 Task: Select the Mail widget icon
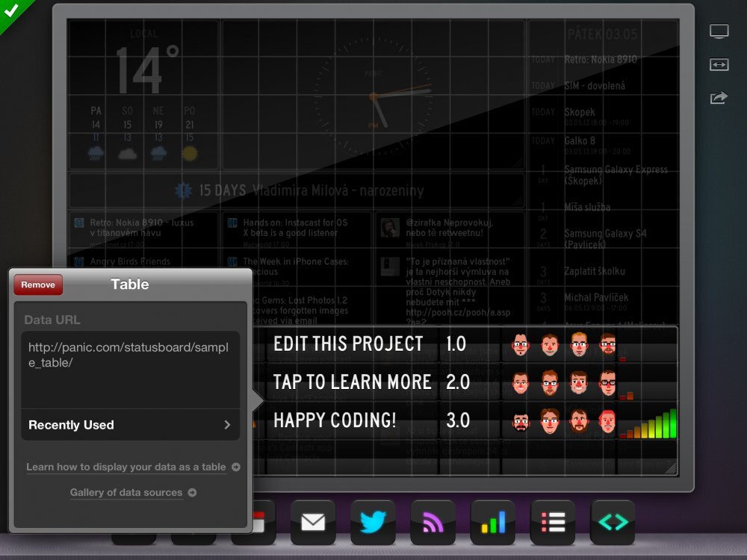point(313,522)
